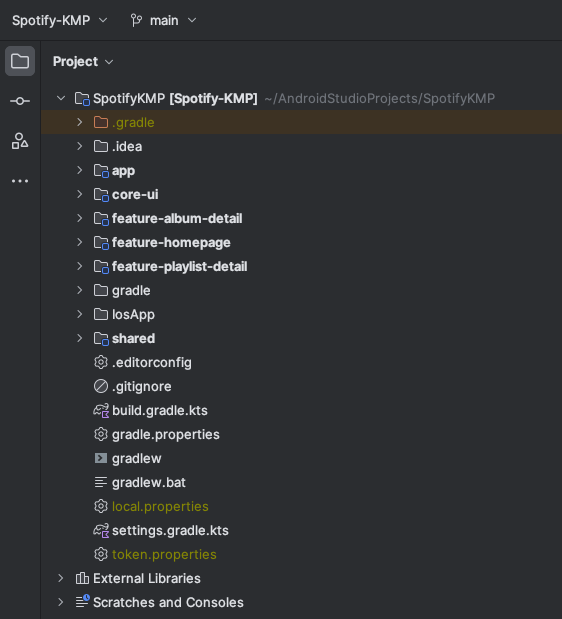Select the feature-playlist-detail module label
Viewport: 562px width, 619px height.
tap(180, 266)
